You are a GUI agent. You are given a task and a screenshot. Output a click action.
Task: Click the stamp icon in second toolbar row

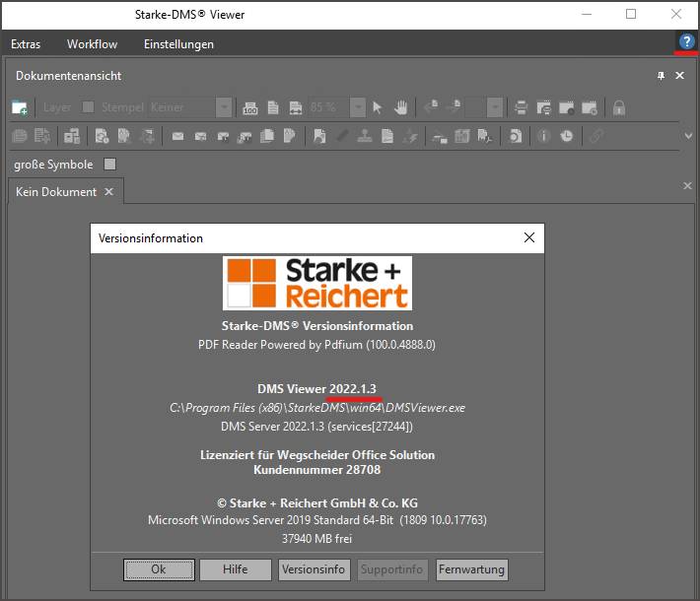(365, 136)
